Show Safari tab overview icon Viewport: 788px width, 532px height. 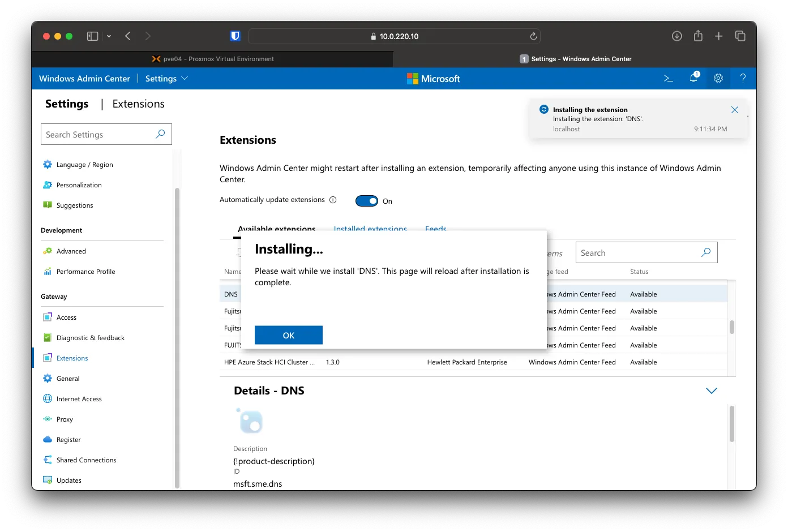click(740, 36)
